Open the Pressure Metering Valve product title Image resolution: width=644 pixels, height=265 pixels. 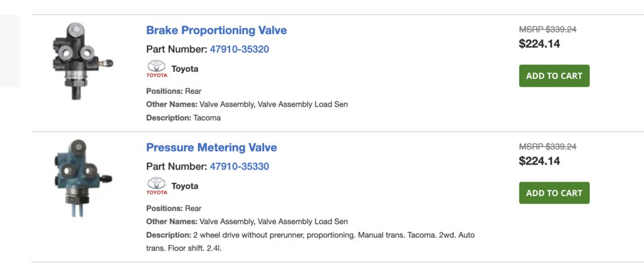(212, 148)
